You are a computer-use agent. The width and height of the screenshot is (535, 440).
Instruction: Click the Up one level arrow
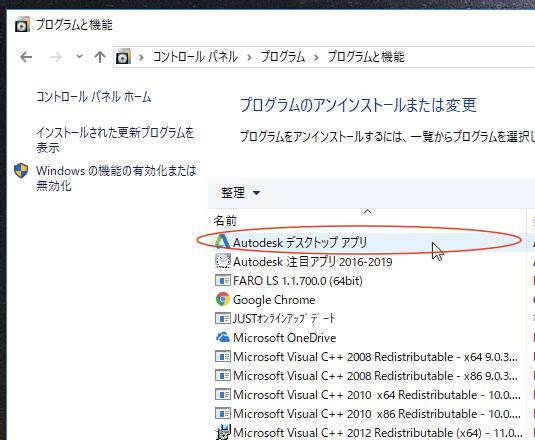(x=100, y=57)
